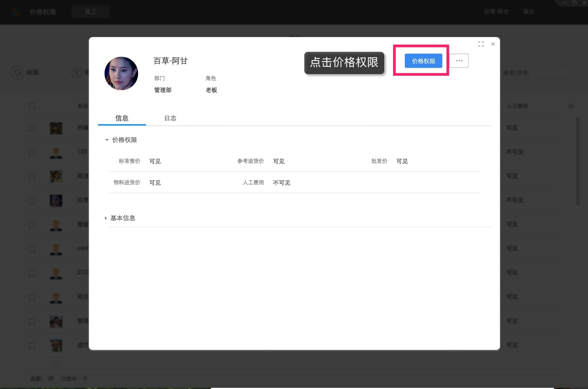Expand the 基本信息 section

[106, 218]
